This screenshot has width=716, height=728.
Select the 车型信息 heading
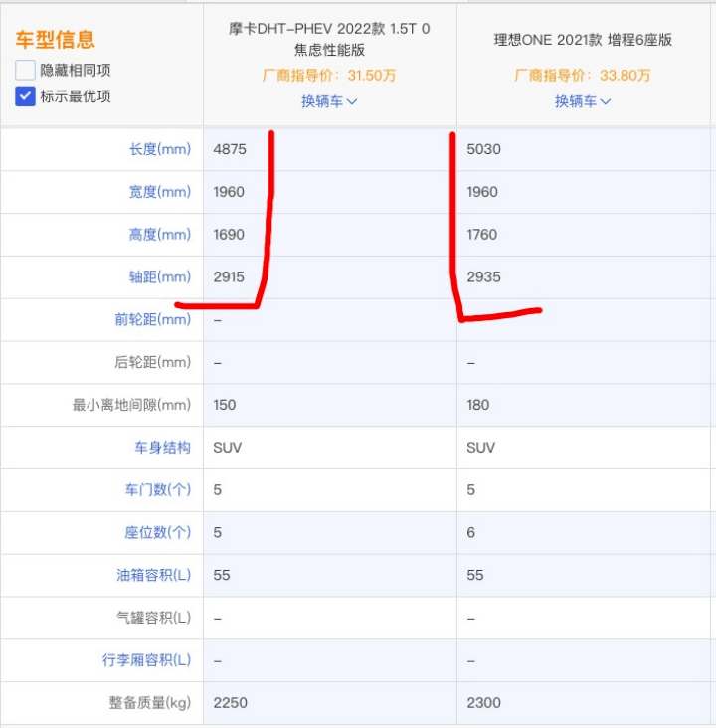(56, 40)
